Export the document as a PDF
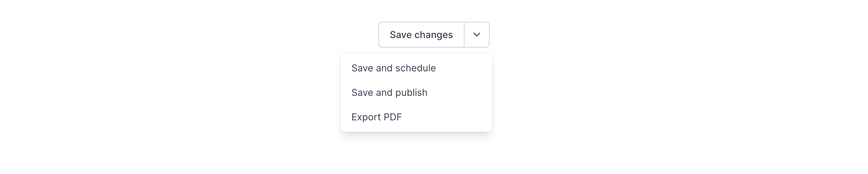Image resolution: width=868 pixels, height=174 pixels. [x=376, y=117]
